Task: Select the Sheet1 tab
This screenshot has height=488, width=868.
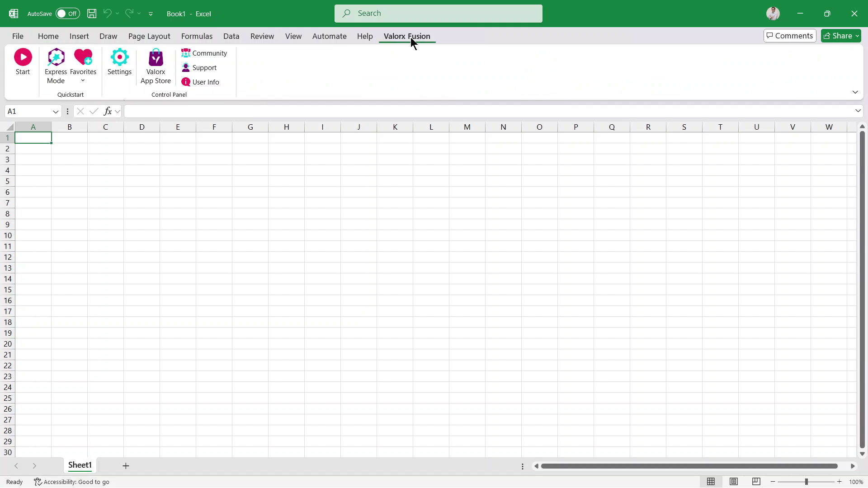Action: coord(80,465)
